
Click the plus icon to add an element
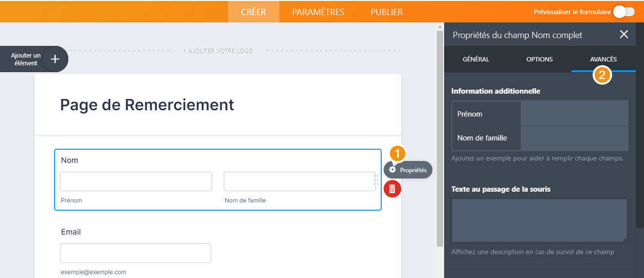tap(55, 59)
